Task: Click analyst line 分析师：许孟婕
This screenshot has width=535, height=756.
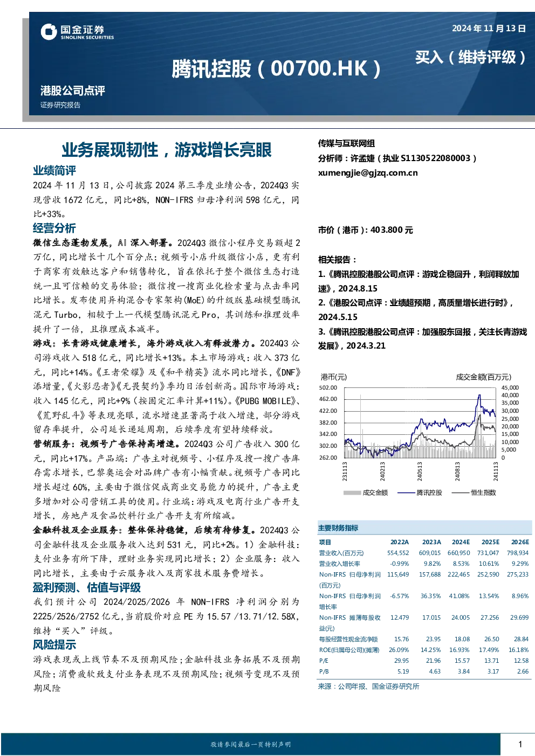Action: [398, 158]
